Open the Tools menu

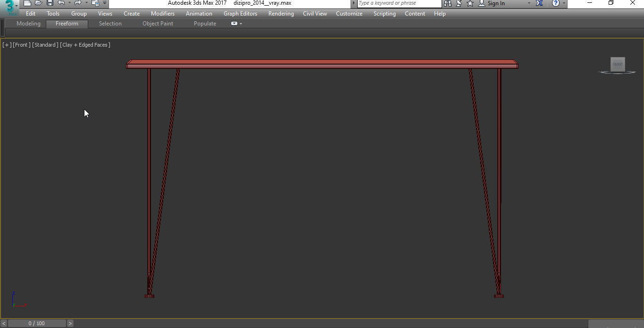[53, 14]
